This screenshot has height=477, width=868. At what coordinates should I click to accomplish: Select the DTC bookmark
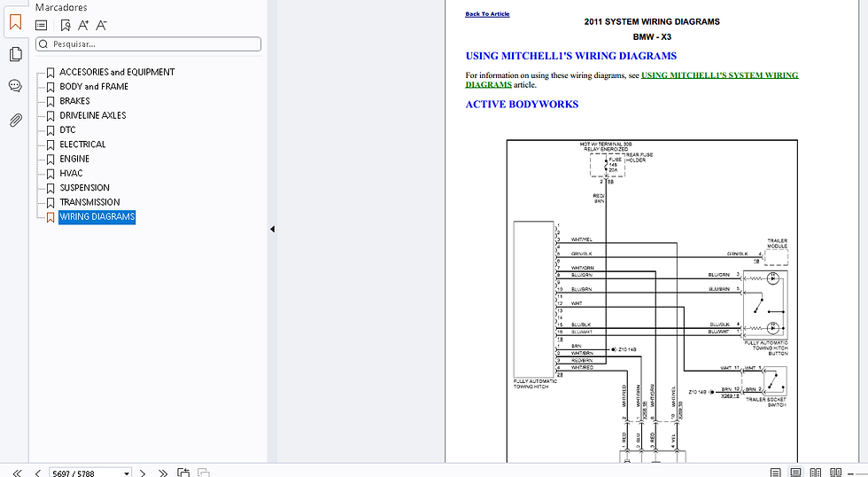coord(67,129)
